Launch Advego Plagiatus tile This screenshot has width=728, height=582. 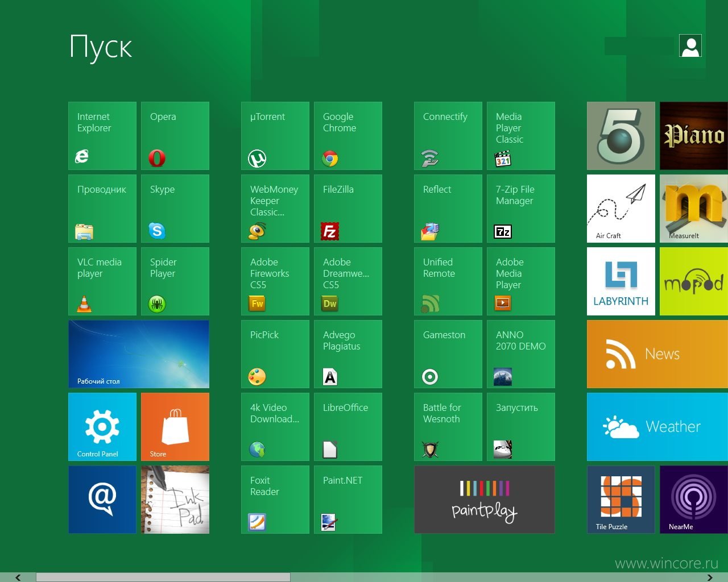pyautogui.click(x=348, y=354)
